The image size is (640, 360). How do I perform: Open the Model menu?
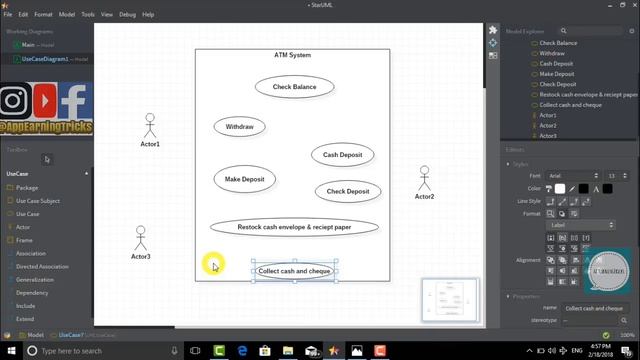(67, 14)
